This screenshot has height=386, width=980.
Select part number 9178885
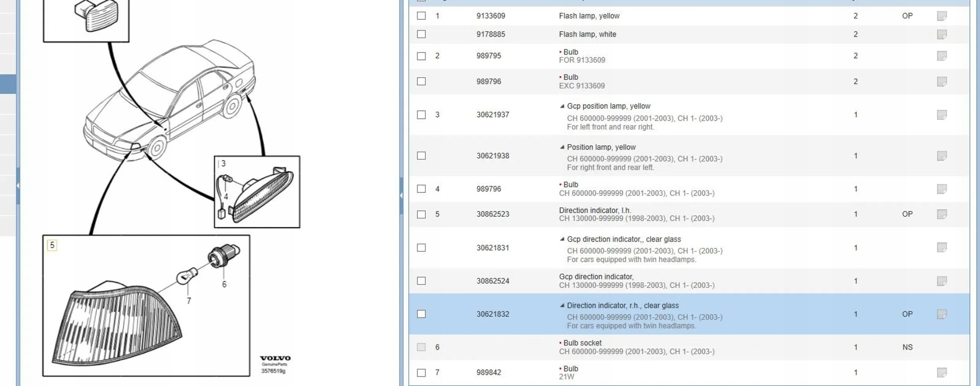pos(491,34)
